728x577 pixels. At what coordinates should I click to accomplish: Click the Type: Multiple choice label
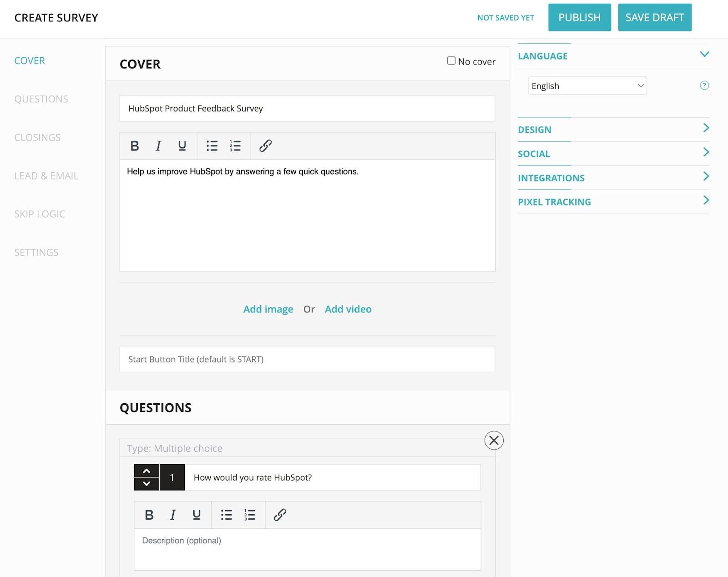175,448
